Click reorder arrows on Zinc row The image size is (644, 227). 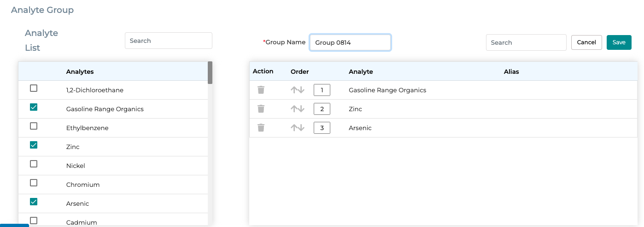tap(298, 109)
